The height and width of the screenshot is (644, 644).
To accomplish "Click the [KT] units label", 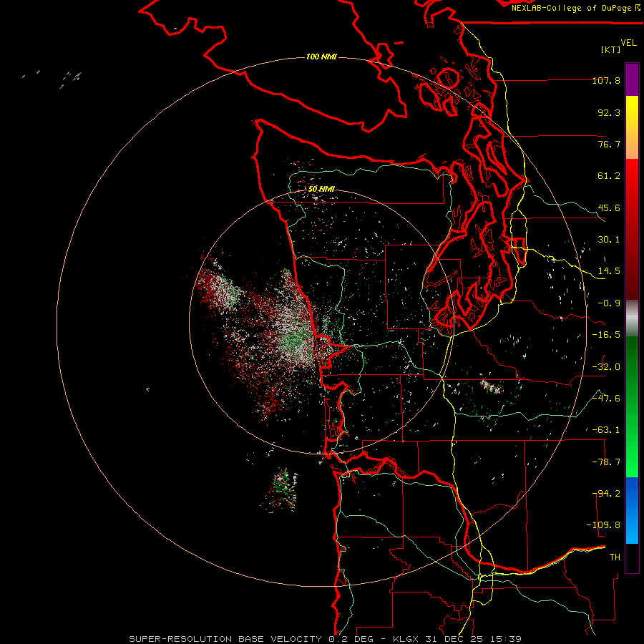I will 611,49.
